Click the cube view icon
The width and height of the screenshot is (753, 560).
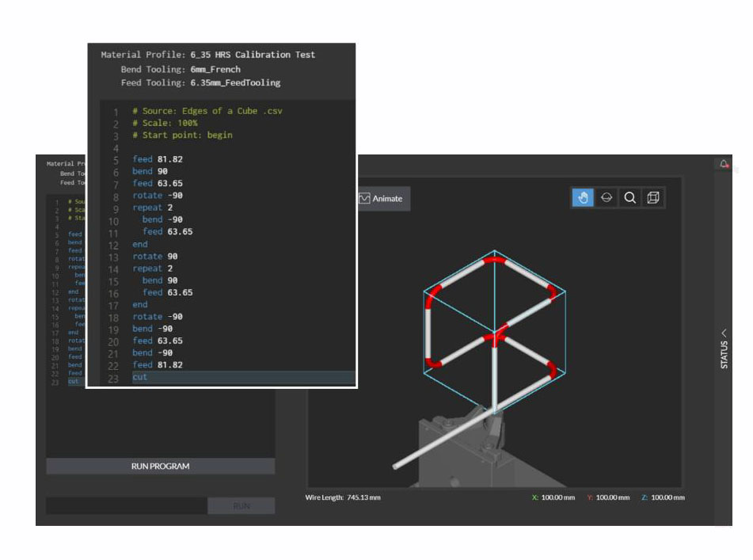pyautogui.click(x=653, y=198)
